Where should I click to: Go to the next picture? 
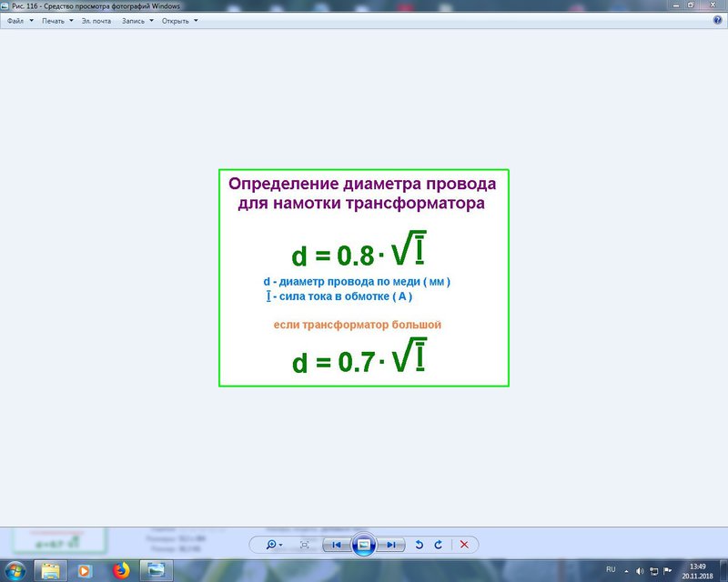pos(391,545)
